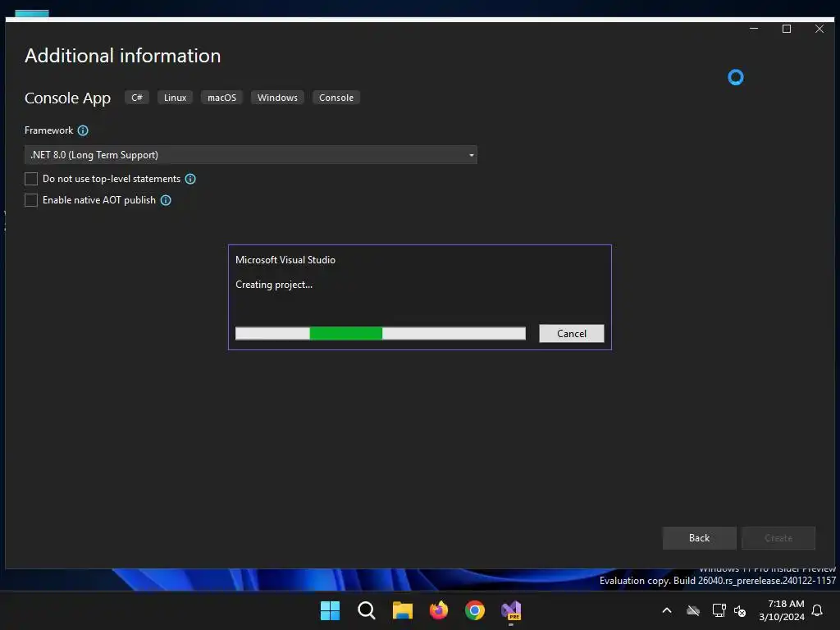The width and height of the screenshot is (840, 630).
Task: Close the Additional information window
Action: click(819, 29)
